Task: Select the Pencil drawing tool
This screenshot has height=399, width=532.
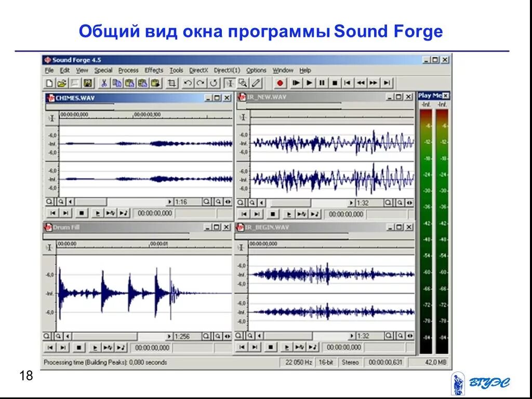Action: 255,83
